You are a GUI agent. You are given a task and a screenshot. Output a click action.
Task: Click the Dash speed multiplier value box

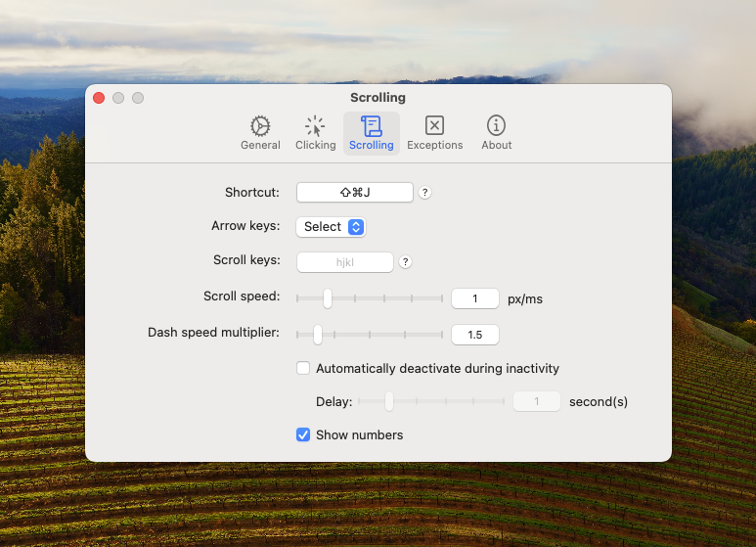[475, 335]
